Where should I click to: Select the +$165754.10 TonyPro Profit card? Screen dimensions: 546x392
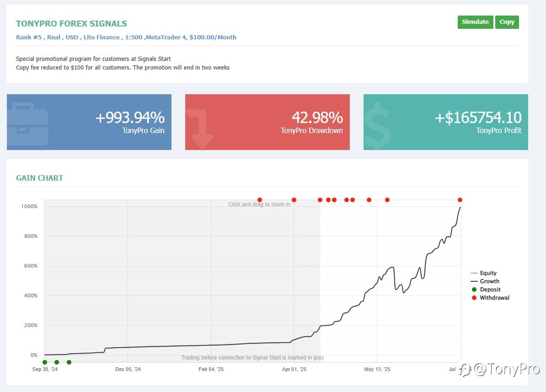coord(446,122)
